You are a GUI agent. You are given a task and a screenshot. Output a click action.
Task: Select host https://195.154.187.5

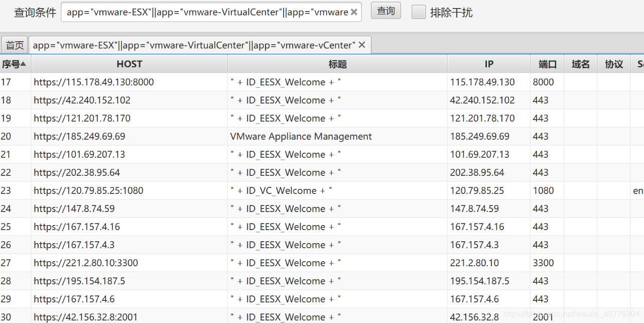pos(79,281)
